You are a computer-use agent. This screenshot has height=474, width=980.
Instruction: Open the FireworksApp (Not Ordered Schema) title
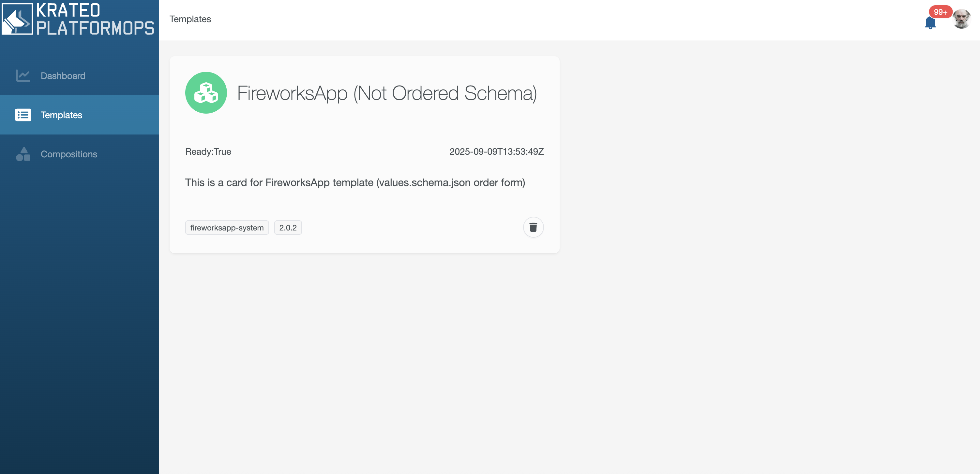pyautogui.click(x=386, y=93)
